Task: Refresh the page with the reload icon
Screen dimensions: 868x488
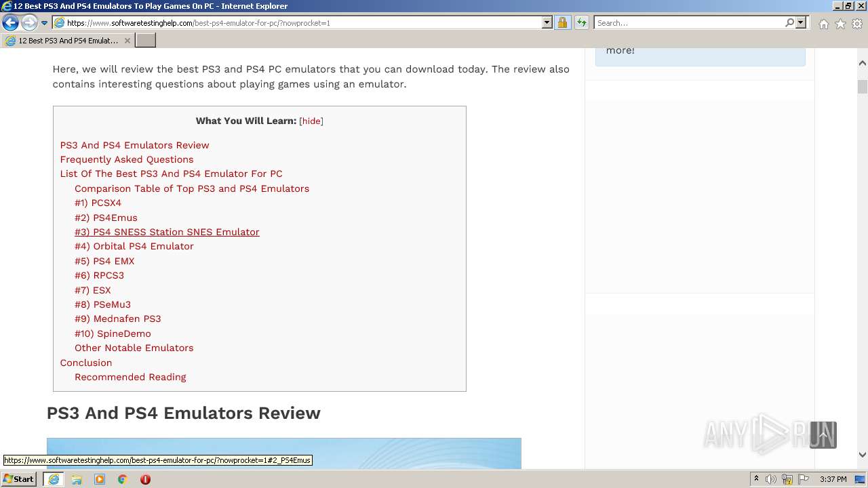Action: (x=582, y=22)
